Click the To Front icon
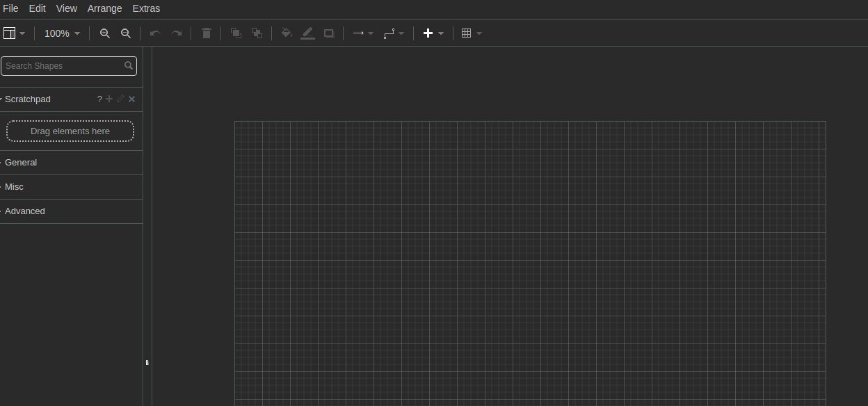This screenshot has width=868, height=406. [x=236, y=33]
